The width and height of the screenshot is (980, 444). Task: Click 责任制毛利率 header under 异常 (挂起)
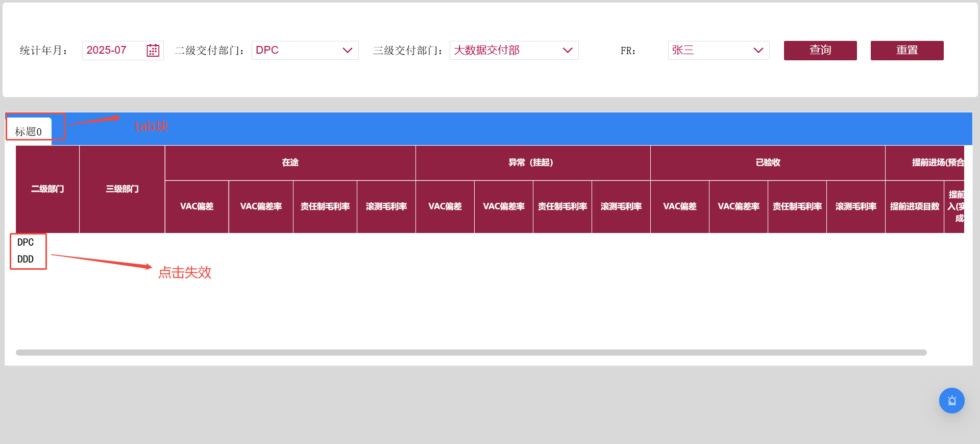pos(562,206)
